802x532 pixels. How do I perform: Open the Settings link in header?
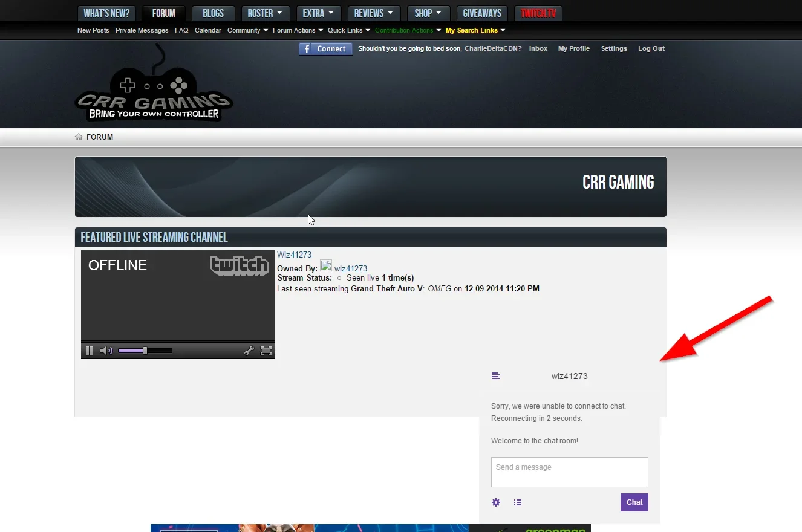coord(614,48)
